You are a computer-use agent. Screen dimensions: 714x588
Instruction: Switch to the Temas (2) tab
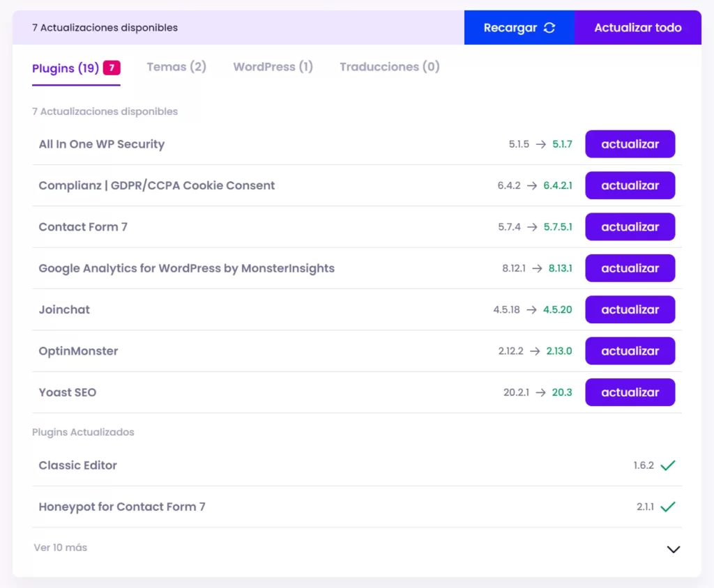tap(176, 67)
